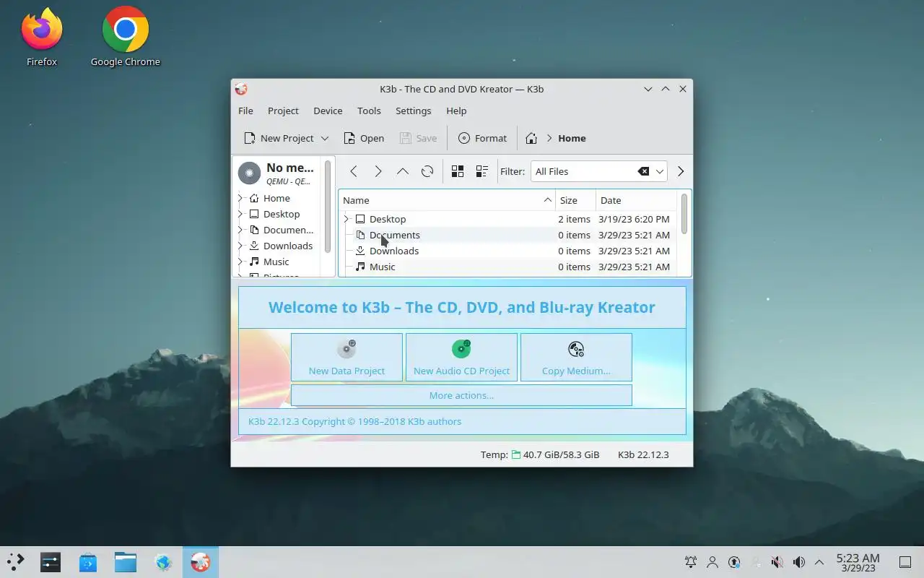924x578 pixels.
Task: Click the All Files filter input
Action: click(583, 171)
